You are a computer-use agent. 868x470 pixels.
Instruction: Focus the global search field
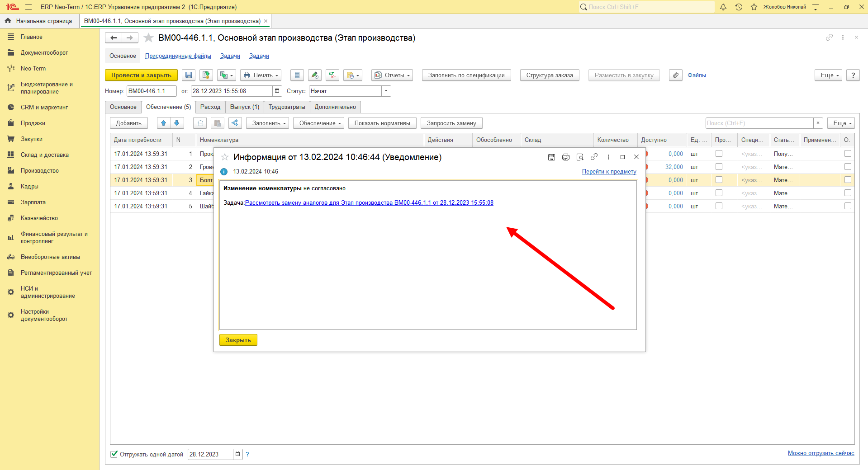click(647, 7)
